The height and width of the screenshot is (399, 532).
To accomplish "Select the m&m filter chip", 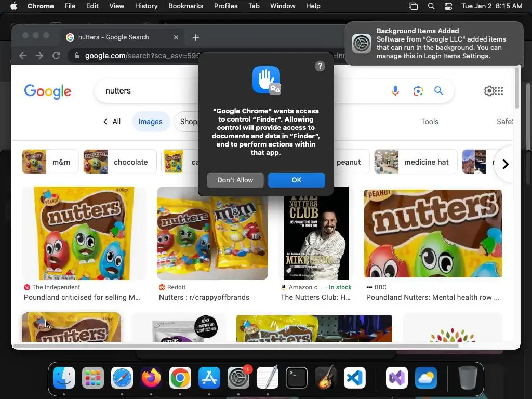I will (50, 162).
